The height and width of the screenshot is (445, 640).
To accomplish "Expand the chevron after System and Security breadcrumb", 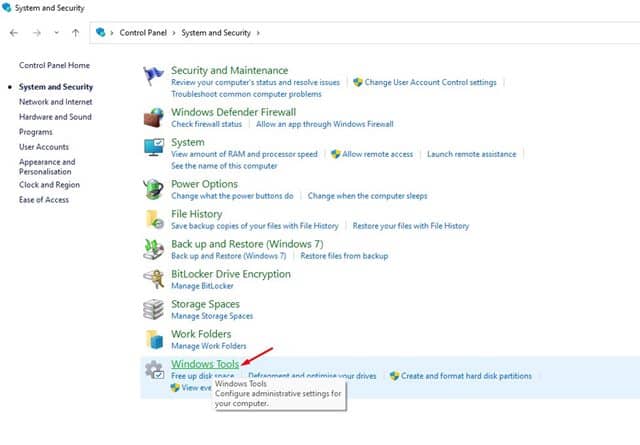I will tap(258, 33).
